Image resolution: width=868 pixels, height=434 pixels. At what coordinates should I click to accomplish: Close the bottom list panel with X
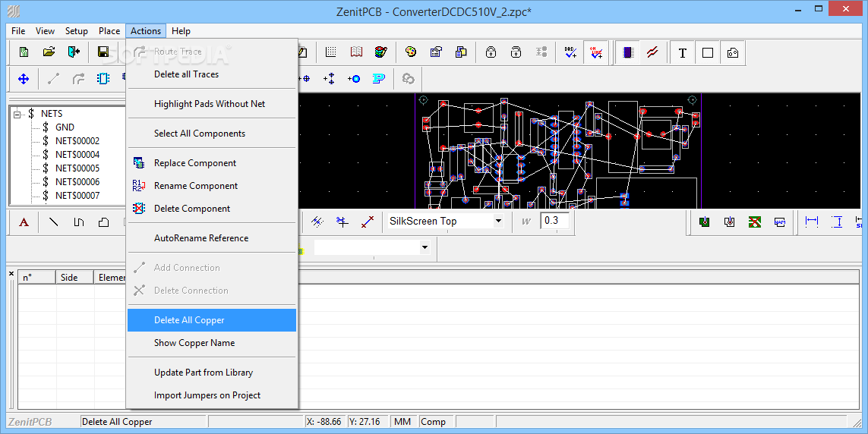tap(11, 274)
